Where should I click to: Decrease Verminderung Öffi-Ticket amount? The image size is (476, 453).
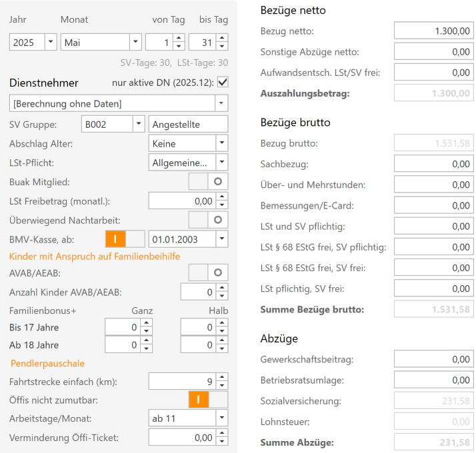coord(222,441)
